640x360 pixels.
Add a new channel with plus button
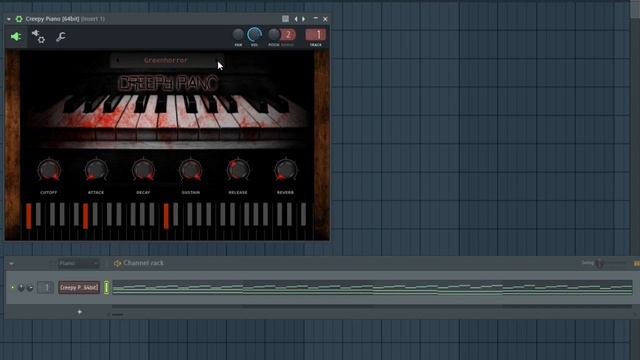point(80,312)
